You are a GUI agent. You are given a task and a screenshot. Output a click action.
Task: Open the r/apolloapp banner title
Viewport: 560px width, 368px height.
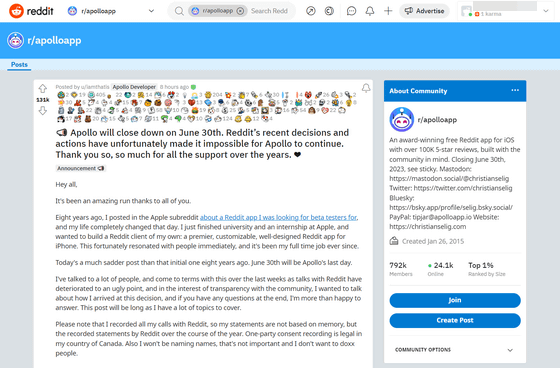pos(54,40)
